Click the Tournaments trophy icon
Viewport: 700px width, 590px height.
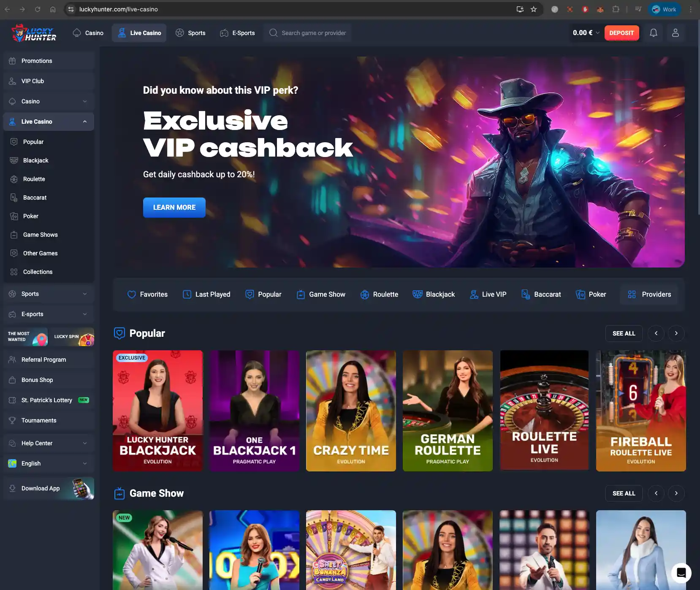12,420
